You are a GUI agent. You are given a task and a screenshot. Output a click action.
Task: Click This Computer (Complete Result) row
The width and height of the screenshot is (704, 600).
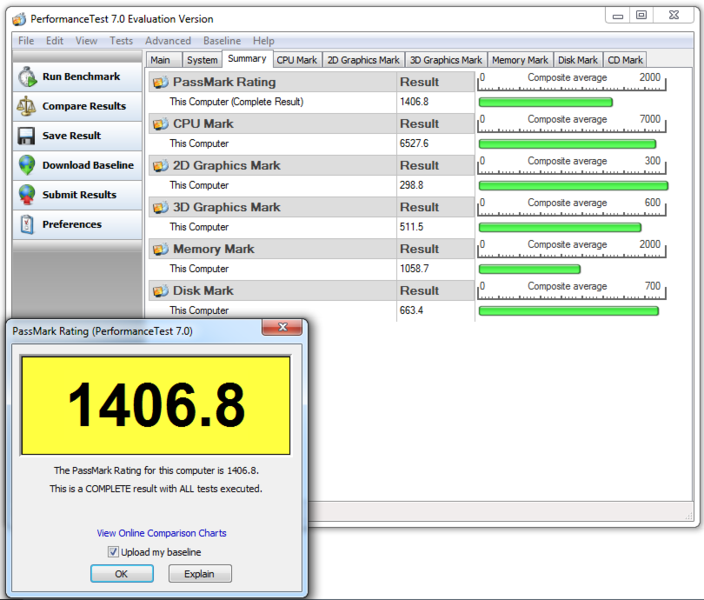[x=273, y=102]
